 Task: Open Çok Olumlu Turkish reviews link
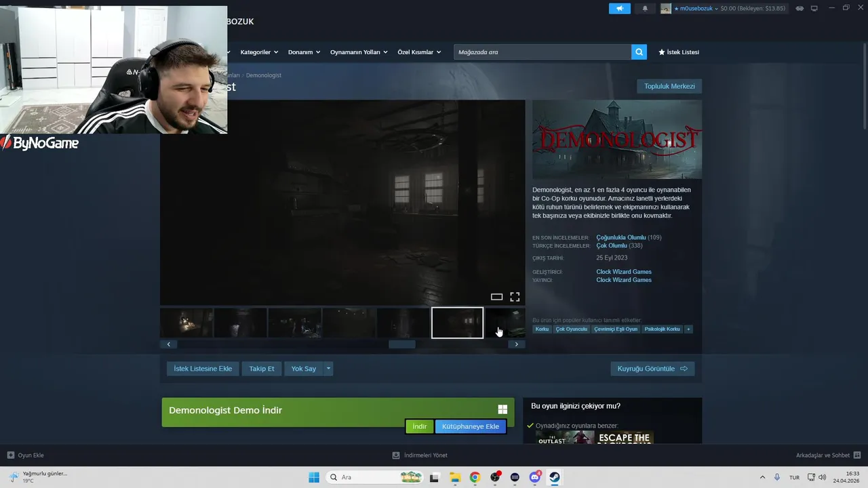(612, 245)
